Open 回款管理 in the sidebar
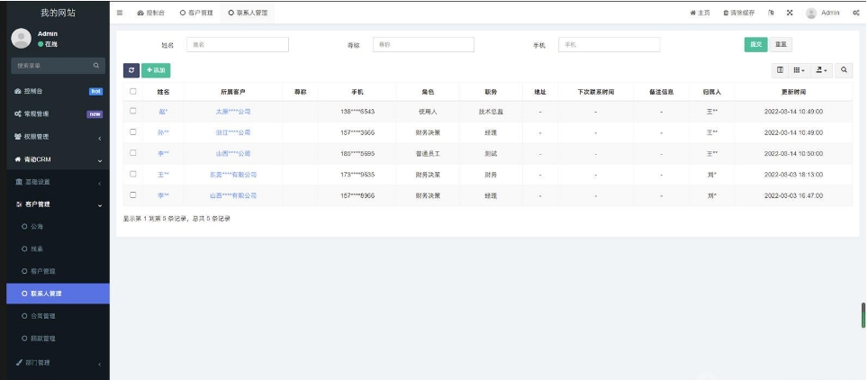 59,339
